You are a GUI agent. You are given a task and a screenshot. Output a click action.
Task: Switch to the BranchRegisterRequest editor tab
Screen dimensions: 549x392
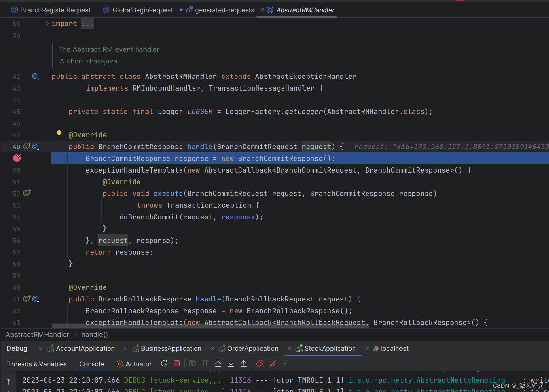51,10
